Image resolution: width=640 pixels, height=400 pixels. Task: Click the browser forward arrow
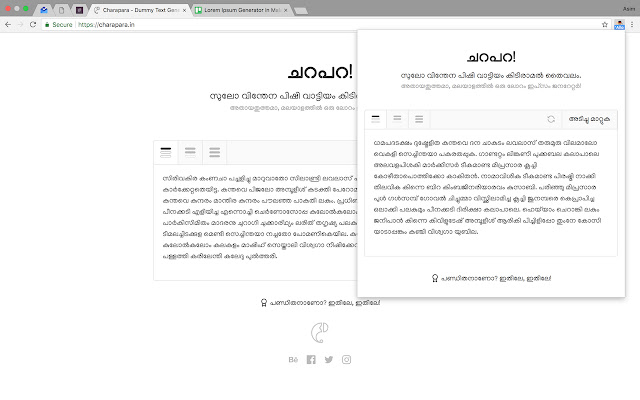click(x=20, y=24)
